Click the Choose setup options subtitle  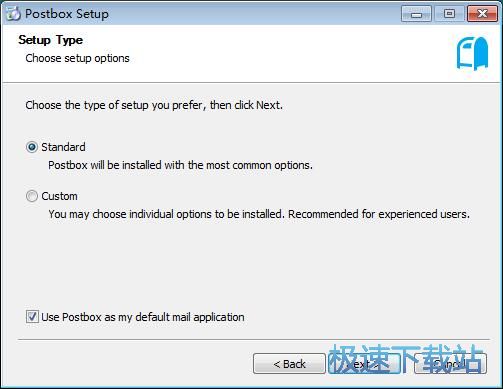click(77, 58)
